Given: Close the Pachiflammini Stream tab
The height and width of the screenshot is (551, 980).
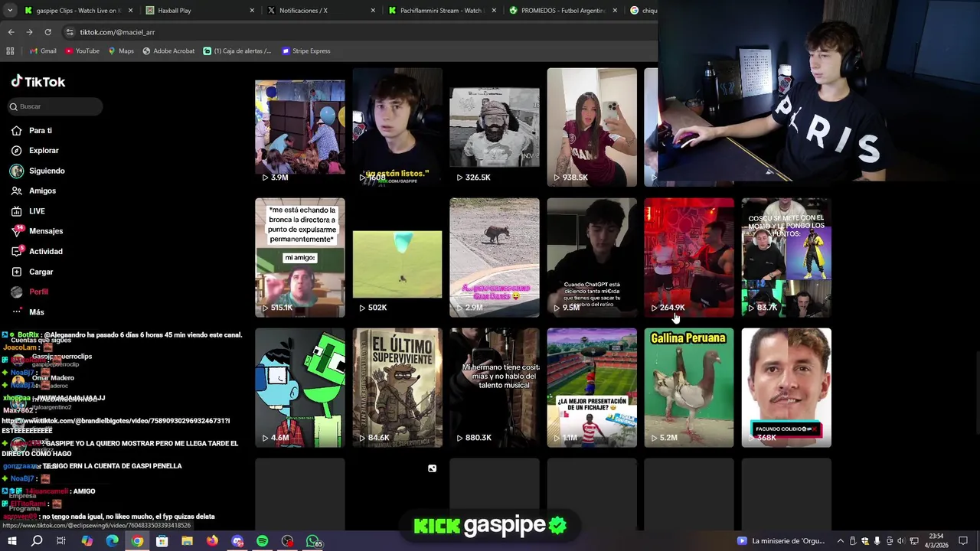Looking at the screenshot, I should click(x=494, y=11).
